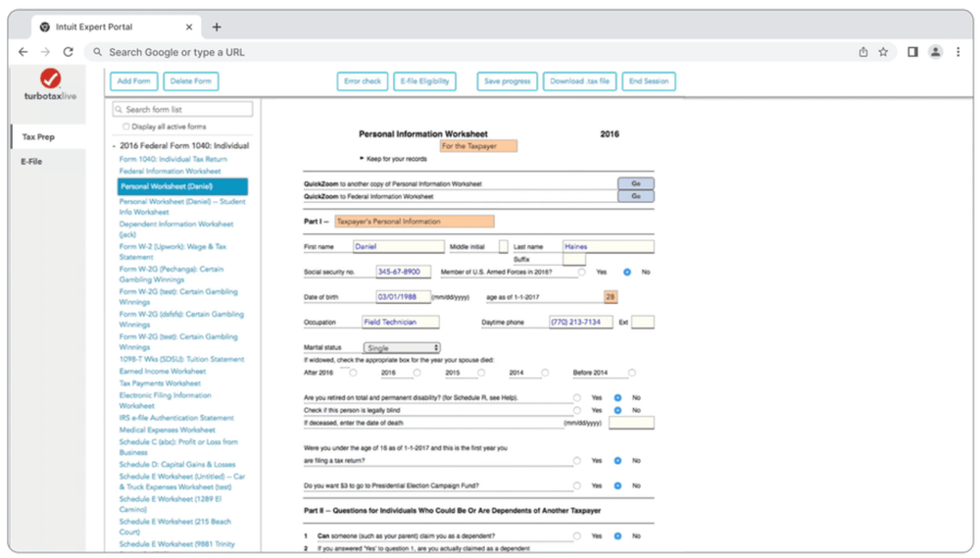Click Save progress
The width and height of the screenshot is (980, 558).
pos(508,81)
